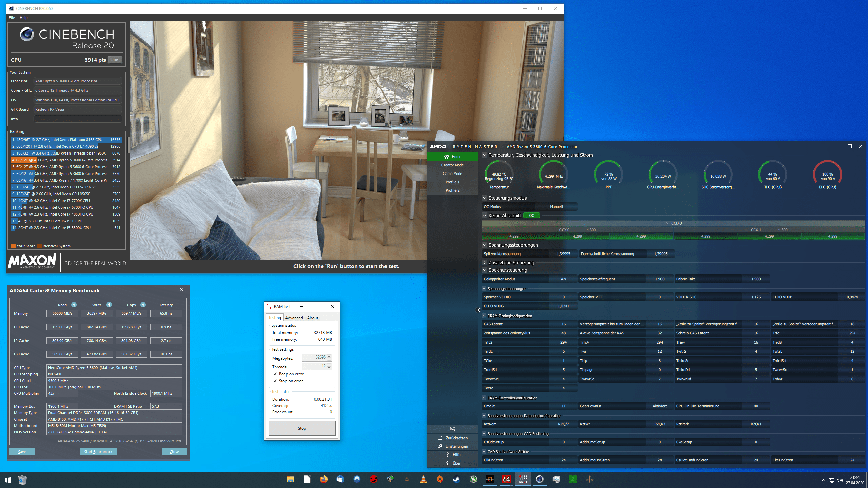The width and height of the screenshot is (868, 488).
Task: Launch VLC media player from the taskbar
Action: pyautogui.click(x=423, y=479)
